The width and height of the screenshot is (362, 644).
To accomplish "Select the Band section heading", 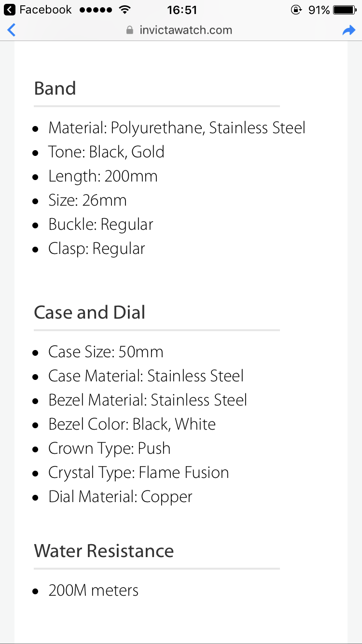I will click(55, 88).
